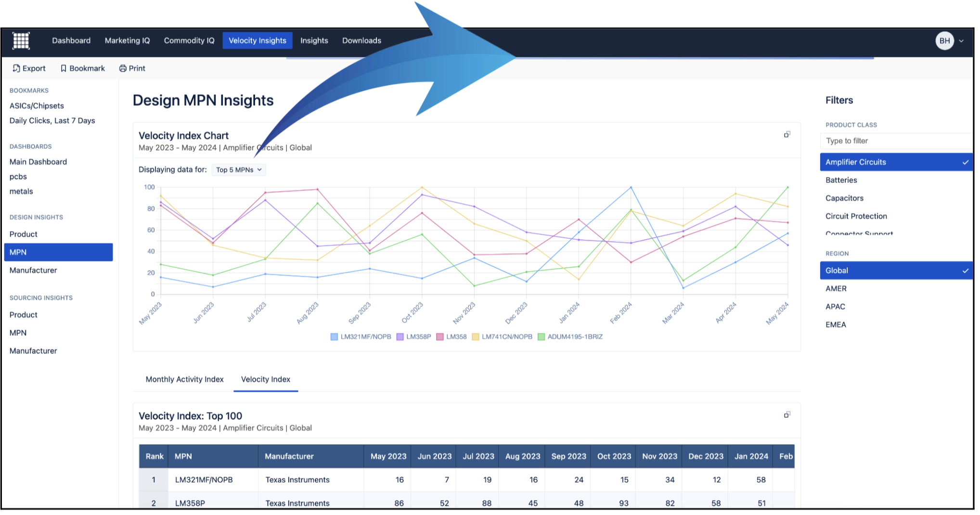Open user account menu chevron

click(961, 41)
